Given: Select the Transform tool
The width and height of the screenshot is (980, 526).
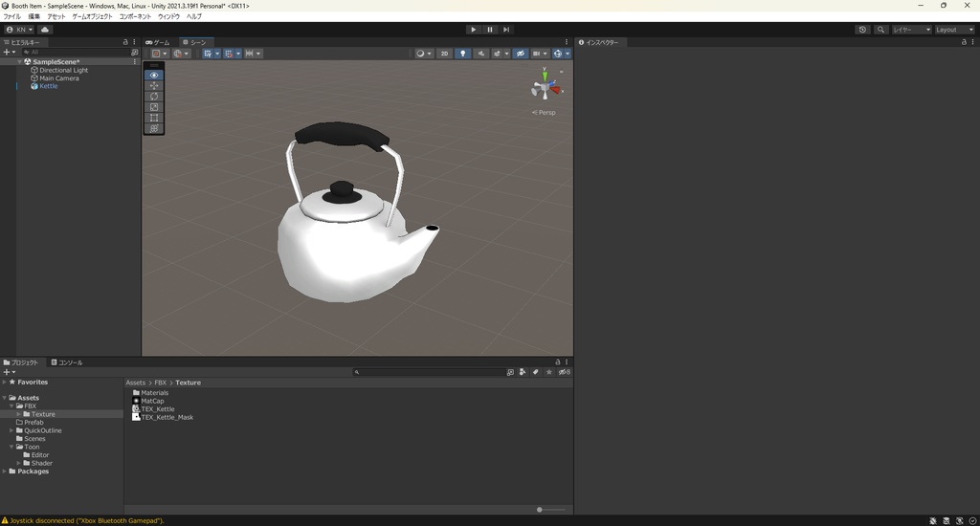Looking at the screenshot, I should pyautogui.click(x=154, y=128).
